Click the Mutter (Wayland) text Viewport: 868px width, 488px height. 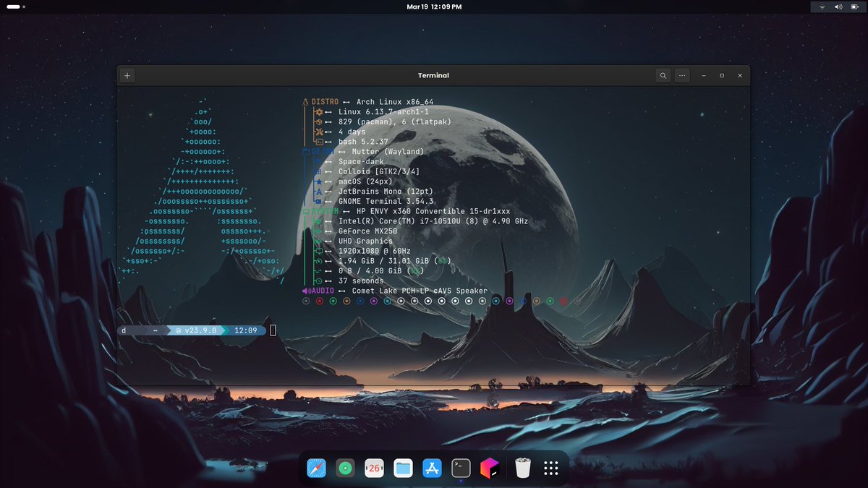[x=388, y=152]
